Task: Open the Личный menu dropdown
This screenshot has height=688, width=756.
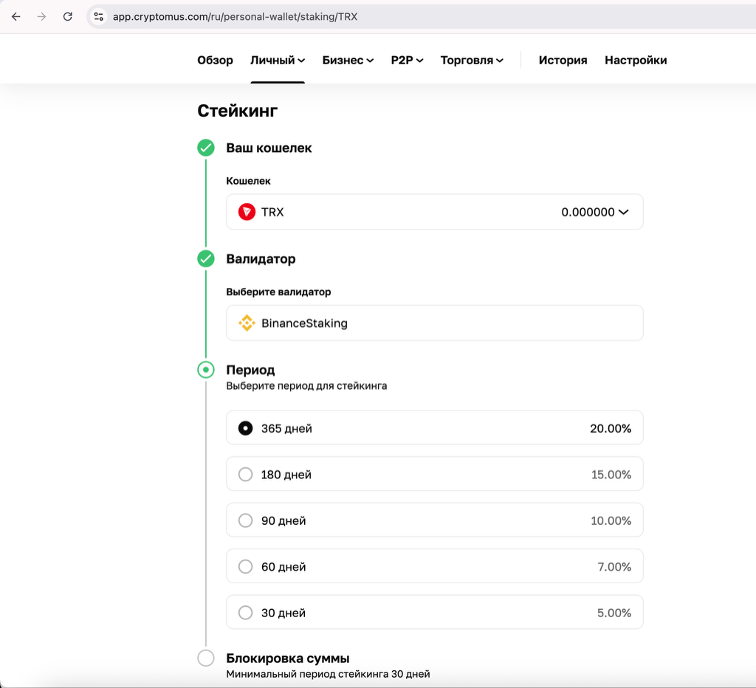Action: click(x=277, y=60)
